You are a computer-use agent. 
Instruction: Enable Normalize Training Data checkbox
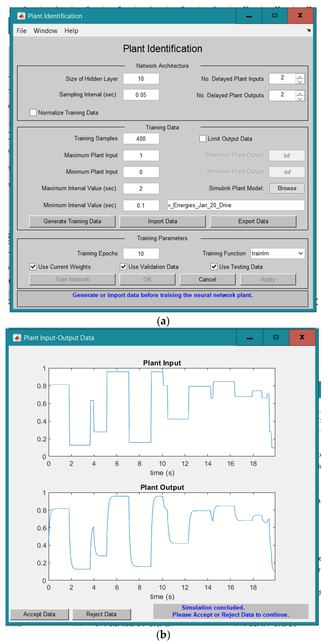33,112
